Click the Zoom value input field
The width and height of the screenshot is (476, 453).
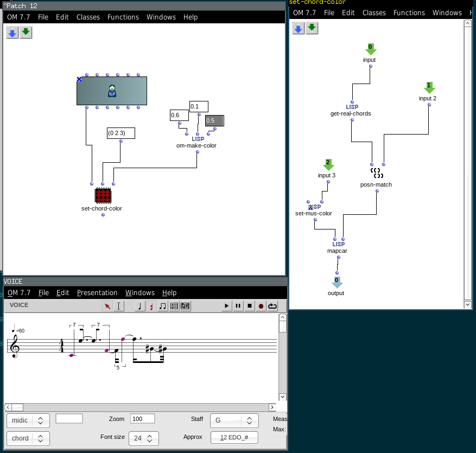coord(142,419)
